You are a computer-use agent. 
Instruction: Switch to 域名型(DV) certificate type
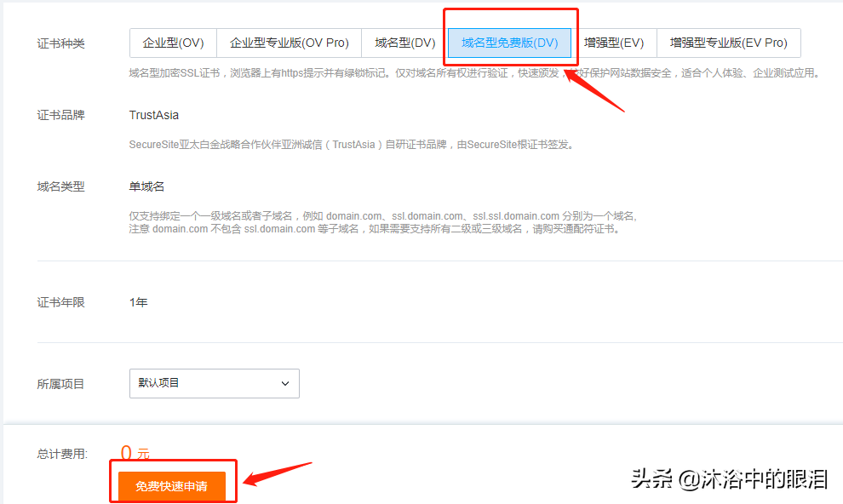click(404, 43)
